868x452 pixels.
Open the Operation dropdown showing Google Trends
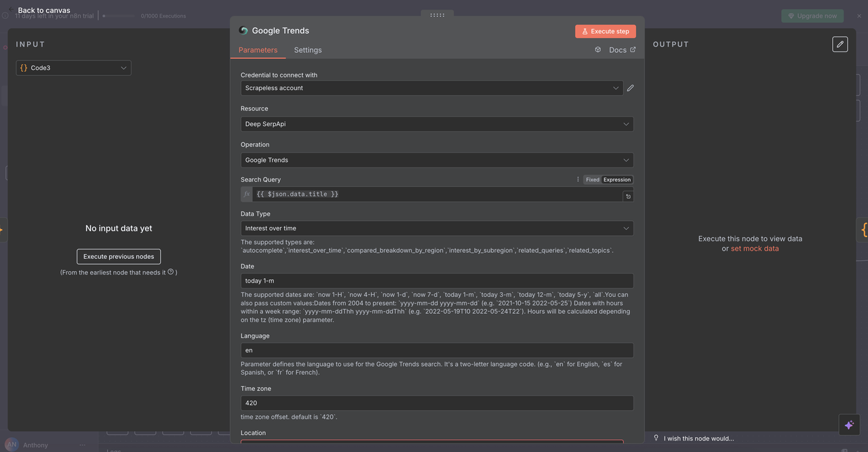coord(437,160)
